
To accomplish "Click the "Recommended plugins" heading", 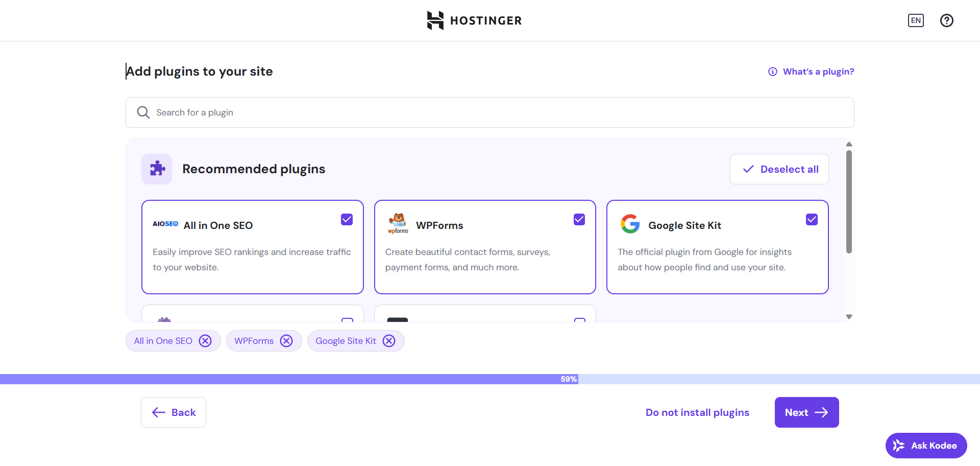I will coord(254,169).
